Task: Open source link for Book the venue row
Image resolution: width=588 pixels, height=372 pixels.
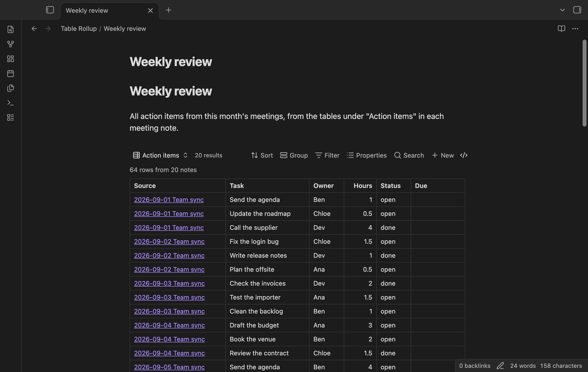Action: click(x=170, y=339)
